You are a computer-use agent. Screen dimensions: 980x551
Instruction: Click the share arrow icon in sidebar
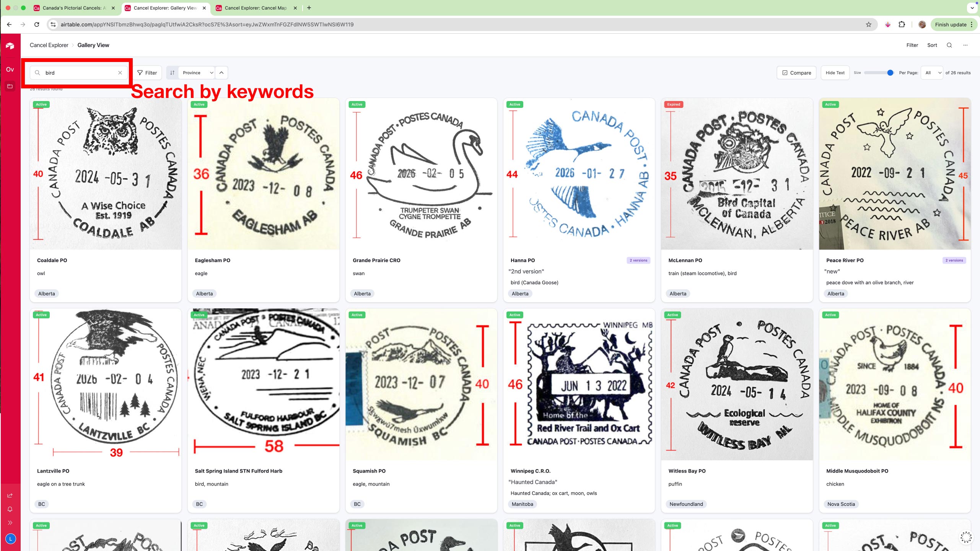pyautogui.click(x=10, y=496)
